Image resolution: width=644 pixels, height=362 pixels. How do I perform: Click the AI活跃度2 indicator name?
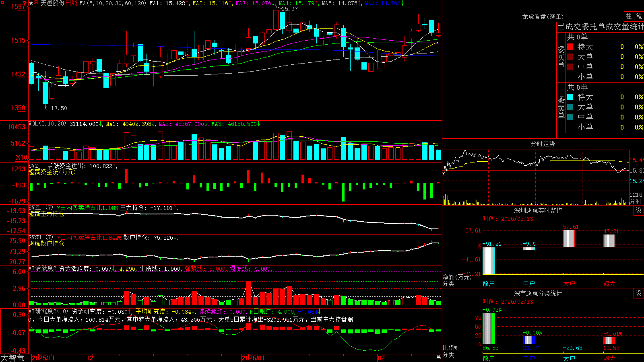coord(42,269)
